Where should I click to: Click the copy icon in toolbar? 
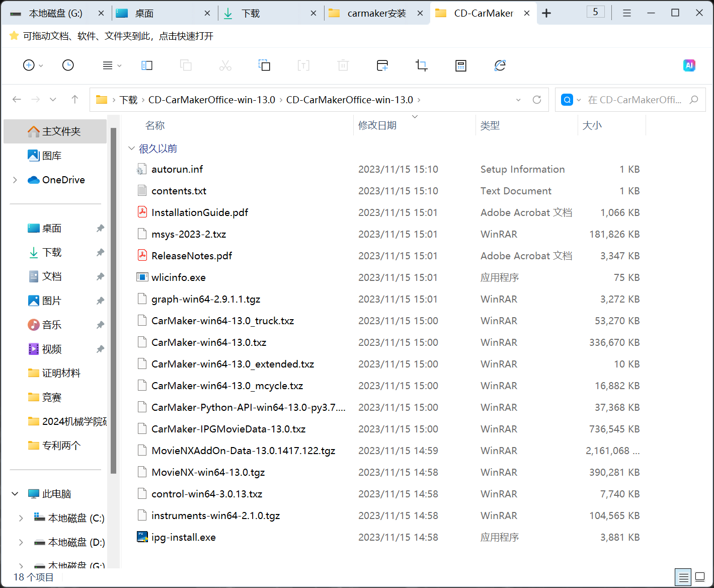tap(186, 65)
